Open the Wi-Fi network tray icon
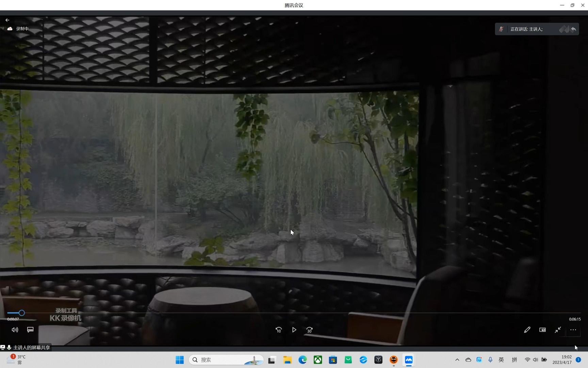Screen dimensions: 588x368 point(527,360)
